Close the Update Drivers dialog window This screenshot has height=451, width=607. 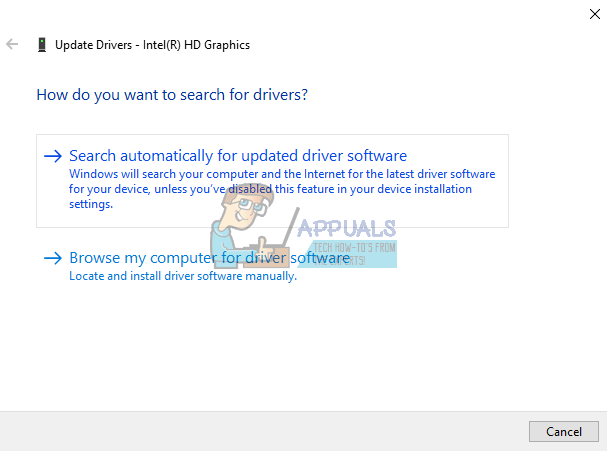[595, 14]
